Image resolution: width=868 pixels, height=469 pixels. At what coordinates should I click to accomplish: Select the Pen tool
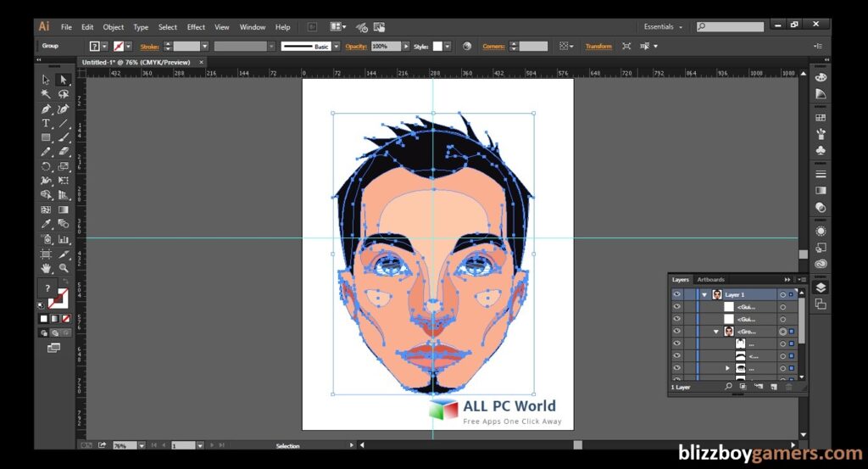tap(46, 109)
